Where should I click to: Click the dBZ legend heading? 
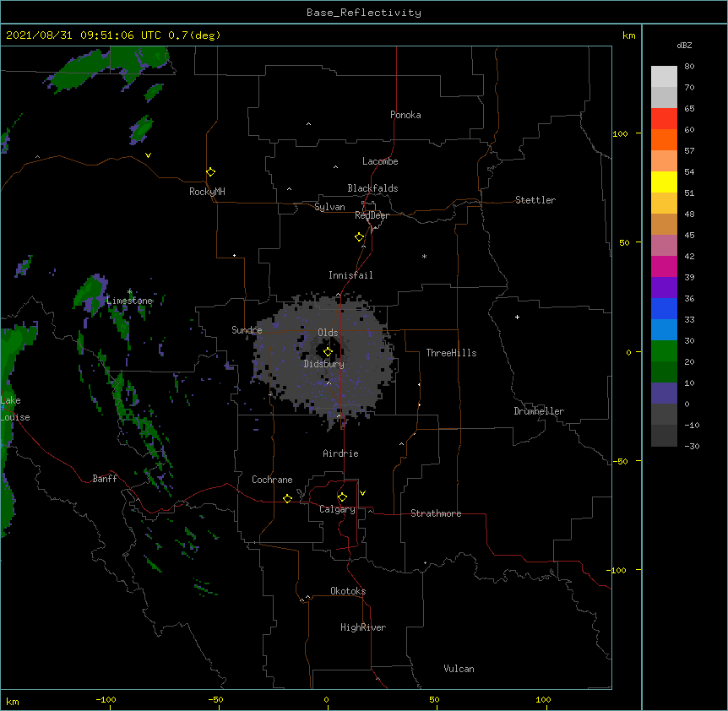(x=684, y=46)
